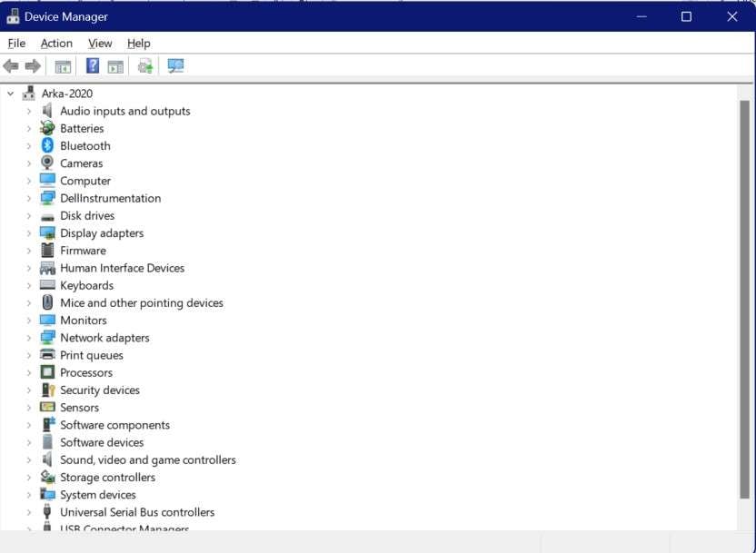Click the Mice and other pointing devices icon
This screenshot has height=553, width=756.
47,302
